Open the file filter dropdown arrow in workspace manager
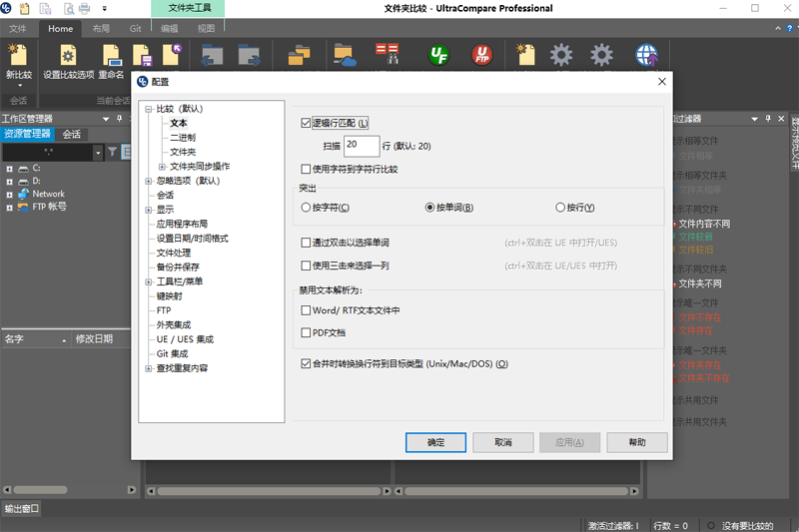Image resolution: width=799 pixels, height=532 pixels. click(x=98, y=152)
